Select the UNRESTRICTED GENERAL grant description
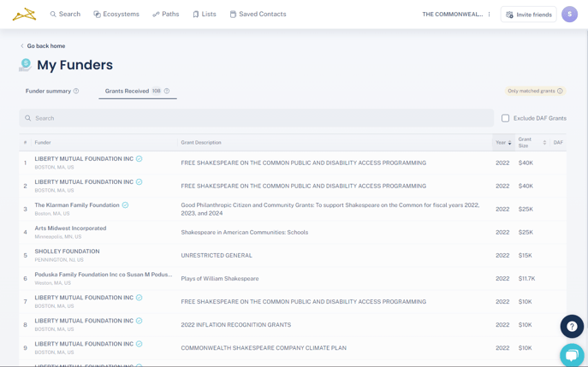Screen dimensions: 588x367 (x=217, y=256)
